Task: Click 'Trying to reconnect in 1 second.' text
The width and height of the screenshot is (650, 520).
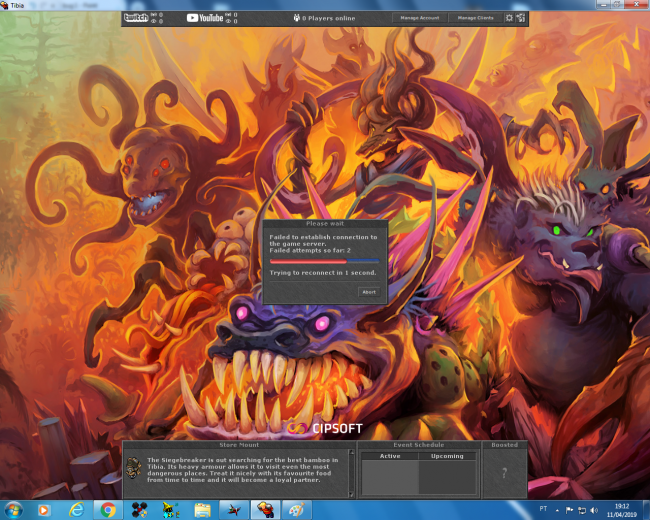Action: [323, 272]
